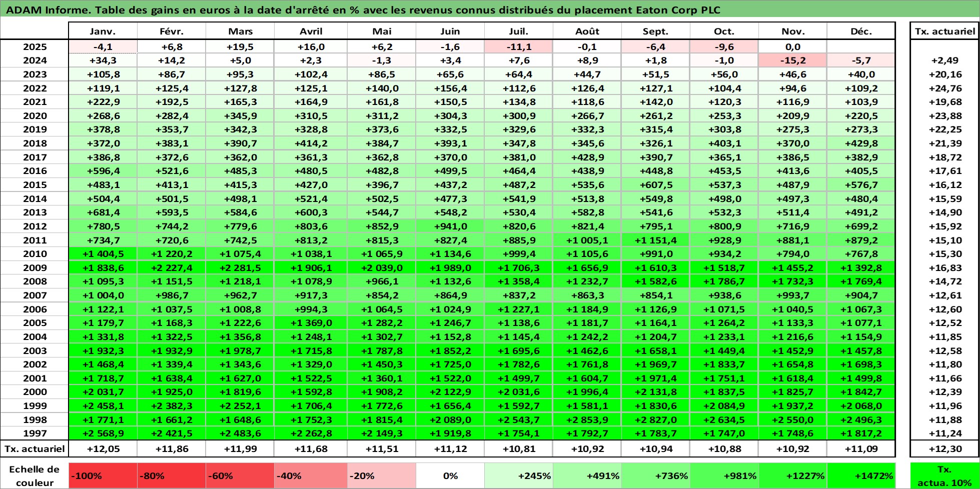
Task: Select the Mars column header
Action: click(240, 31)
